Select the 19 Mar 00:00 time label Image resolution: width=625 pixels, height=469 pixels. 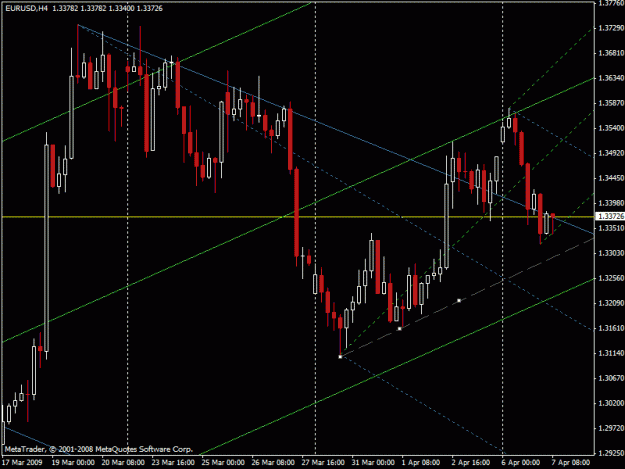click(73, 463)
